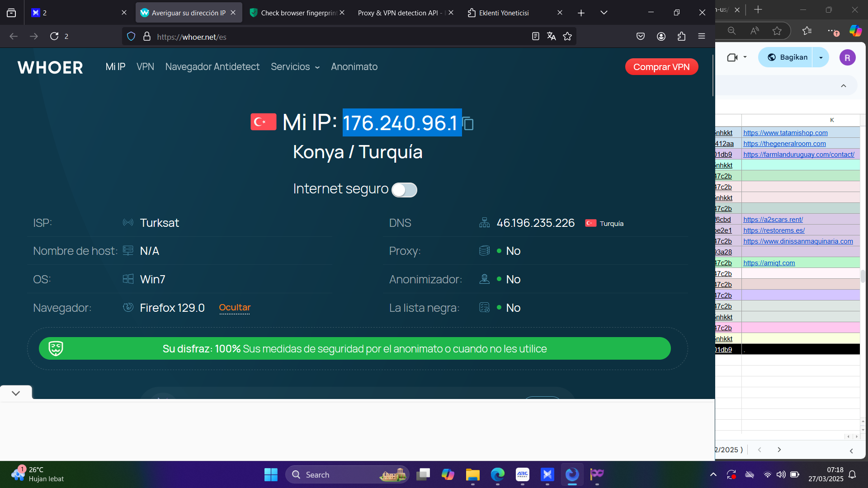Click the reader view icon in address bar
Image resolution: width=868 pixels, height=488 pixels.
[x=536, y=37]
